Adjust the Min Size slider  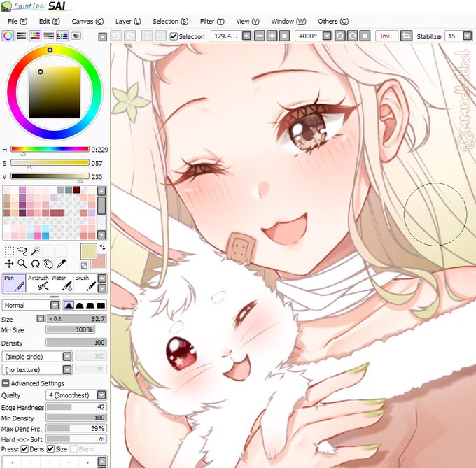pyautogui.click(x=71, y=329)
